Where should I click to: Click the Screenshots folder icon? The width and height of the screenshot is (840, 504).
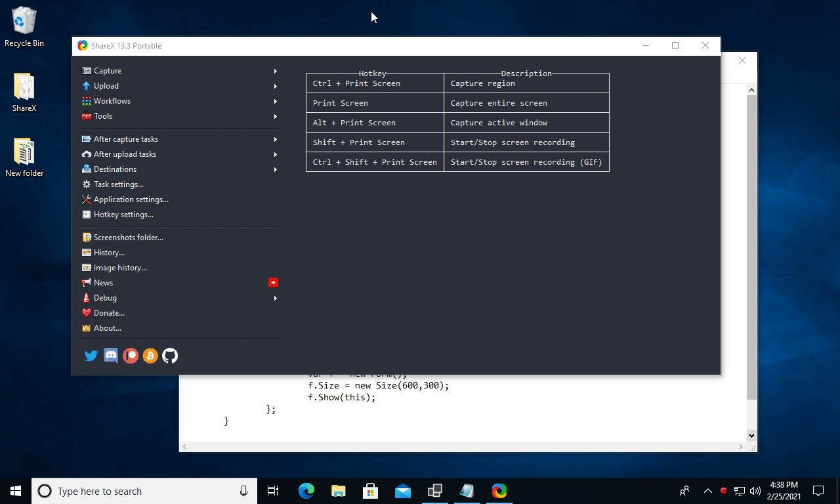tap(86, 237)
